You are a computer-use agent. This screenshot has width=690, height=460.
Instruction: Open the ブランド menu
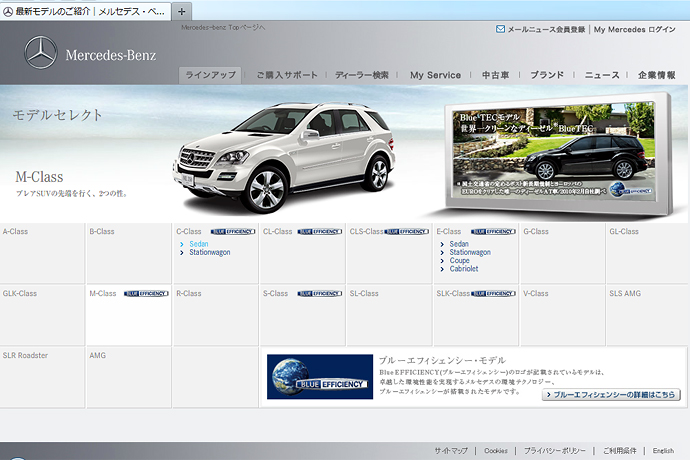click(547, 75)
